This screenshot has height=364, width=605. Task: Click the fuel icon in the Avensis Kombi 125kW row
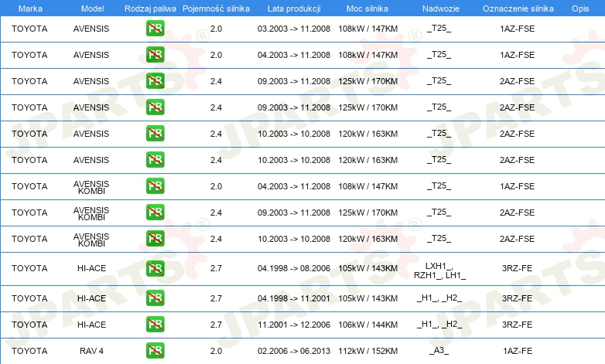click(x=155, y=212)
